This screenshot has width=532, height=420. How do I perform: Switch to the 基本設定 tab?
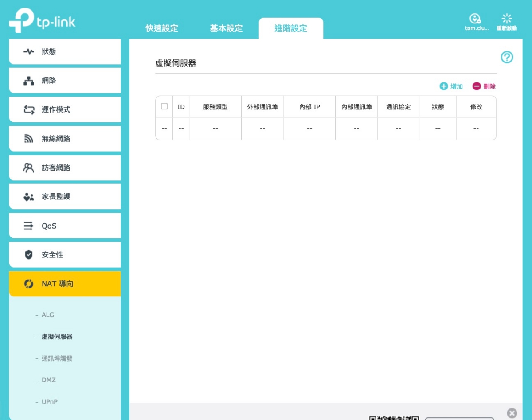pos(226,29)
